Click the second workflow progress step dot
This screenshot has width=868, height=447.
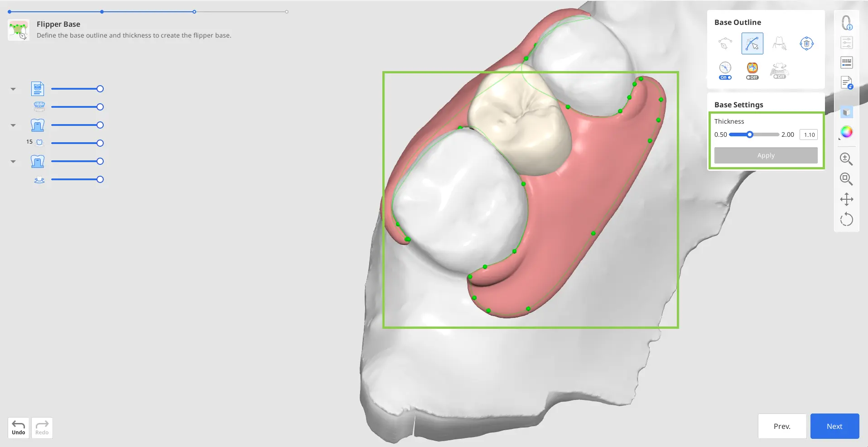102,12
